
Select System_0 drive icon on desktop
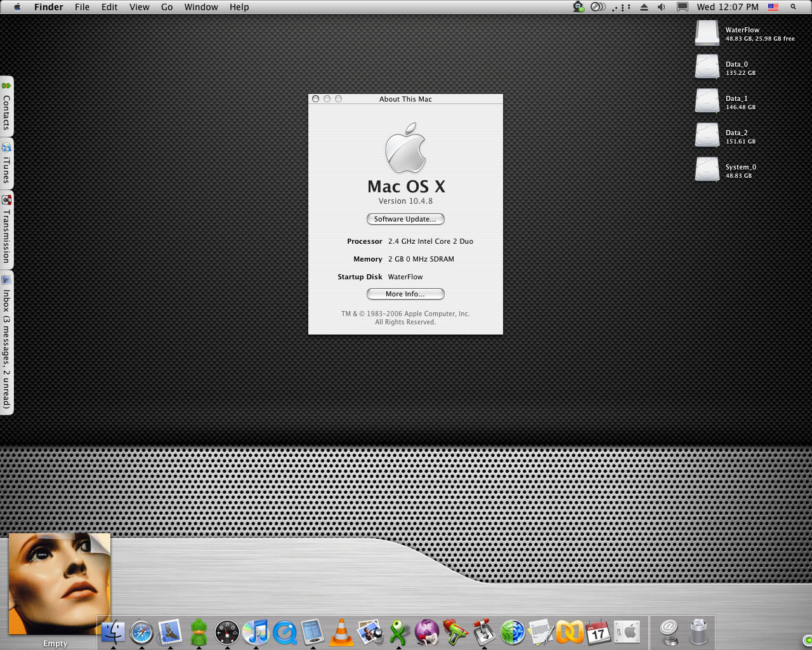click(x=707, y=169)
